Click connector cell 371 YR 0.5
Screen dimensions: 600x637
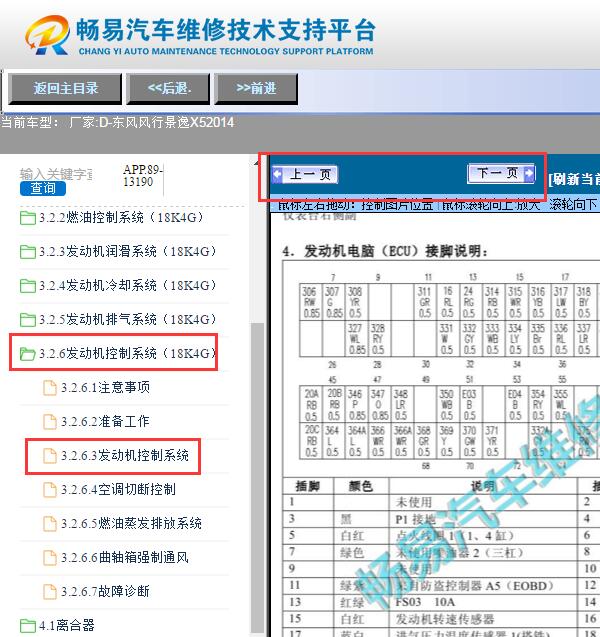tap(492, 441)
